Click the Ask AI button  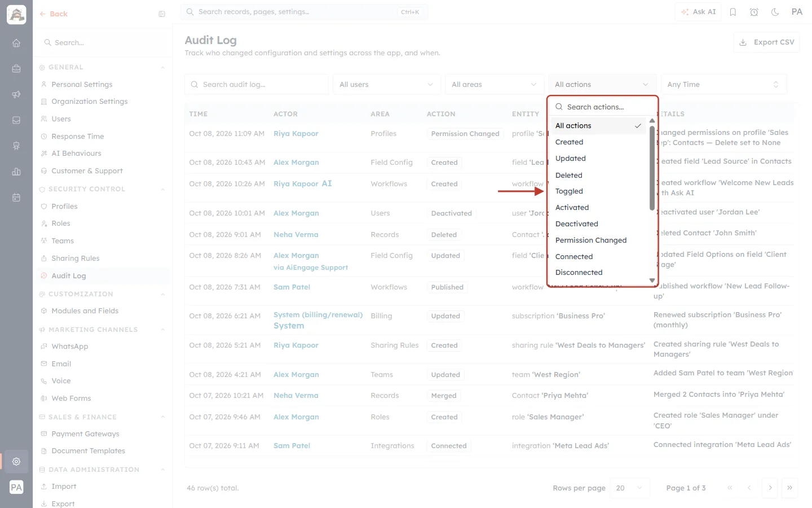(698, 12)
